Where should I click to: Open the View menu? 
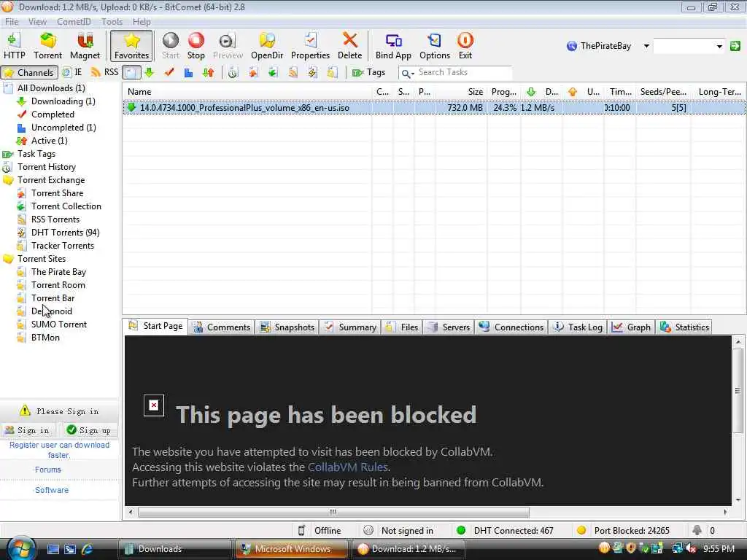pos(37,21)
